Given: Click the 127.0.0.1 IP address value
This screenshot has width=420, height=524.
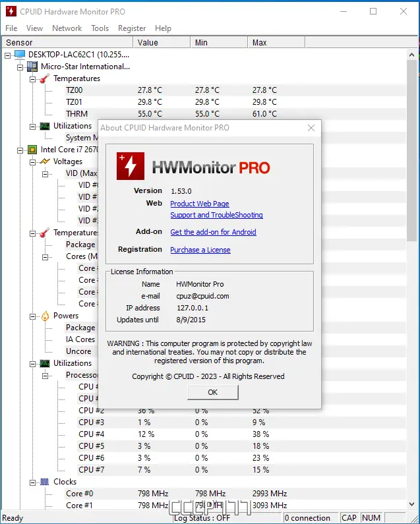Looking at the screenshot, I should (193, 308).
